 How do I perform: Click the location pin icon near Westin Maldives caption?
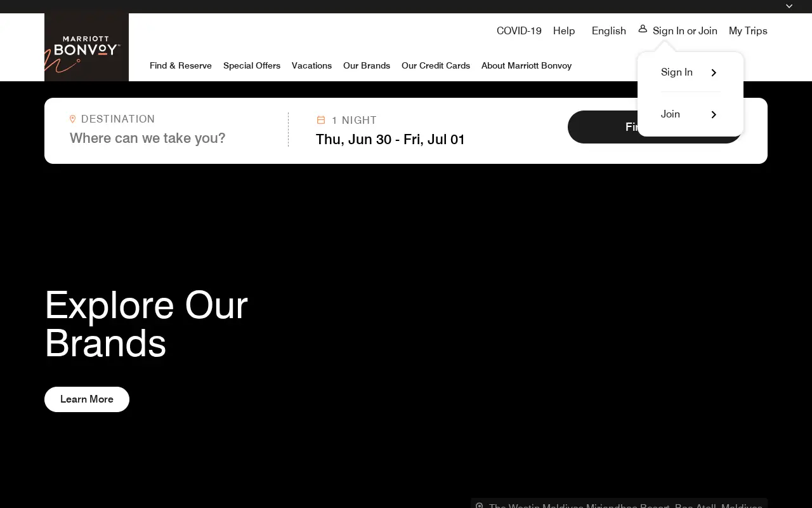coord(480,505)
